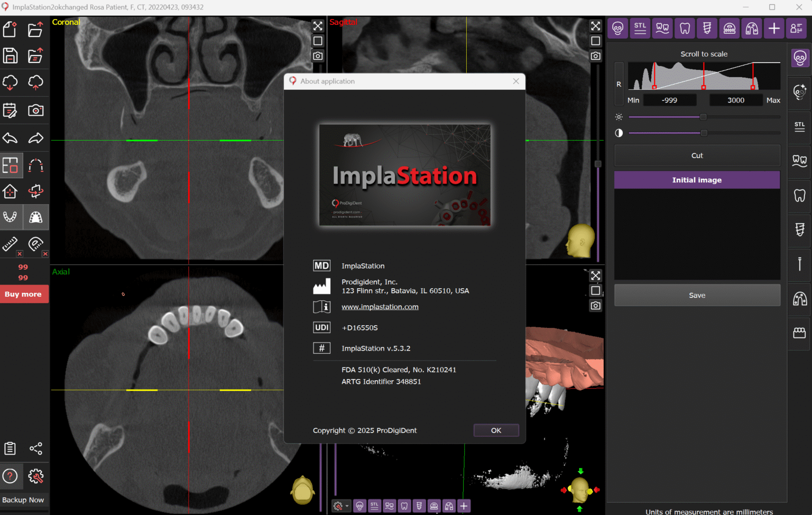This screenshot has height=515, width=812.
Task: Create a new project via left toolbar
Action: click(10, 30)
